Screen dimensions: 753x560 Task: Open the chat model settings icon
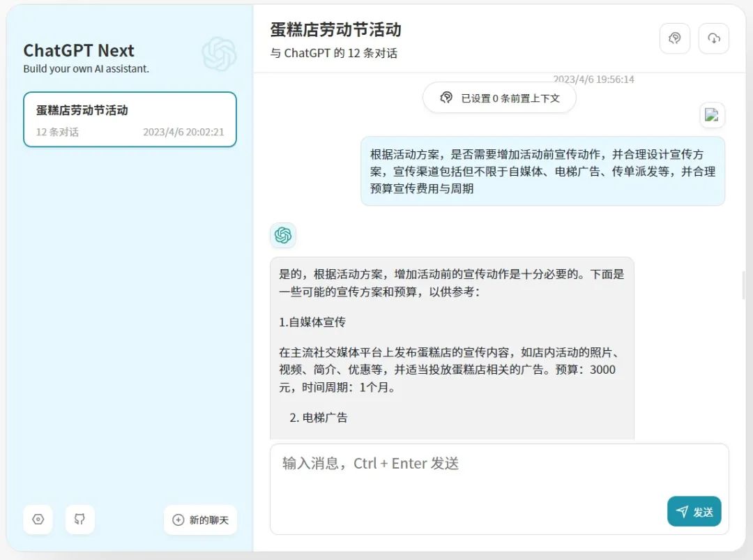point(674,38)
